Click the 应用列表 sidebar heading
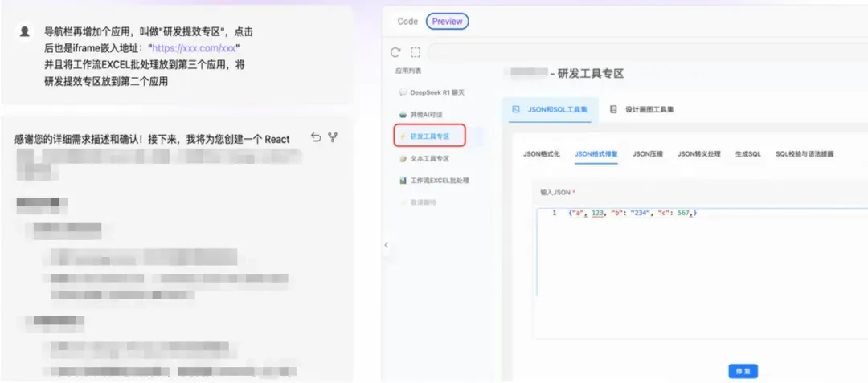The height and width of the screenshot is (383, 868). tap(408, 71)
